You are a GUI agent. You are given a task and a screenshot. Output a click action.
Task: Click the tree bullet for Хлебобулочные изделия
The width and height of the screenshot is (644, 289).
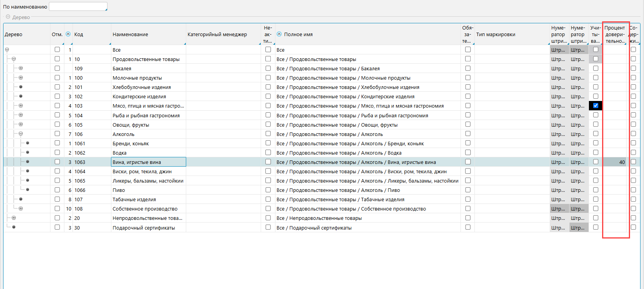click(x=21, y=87)
